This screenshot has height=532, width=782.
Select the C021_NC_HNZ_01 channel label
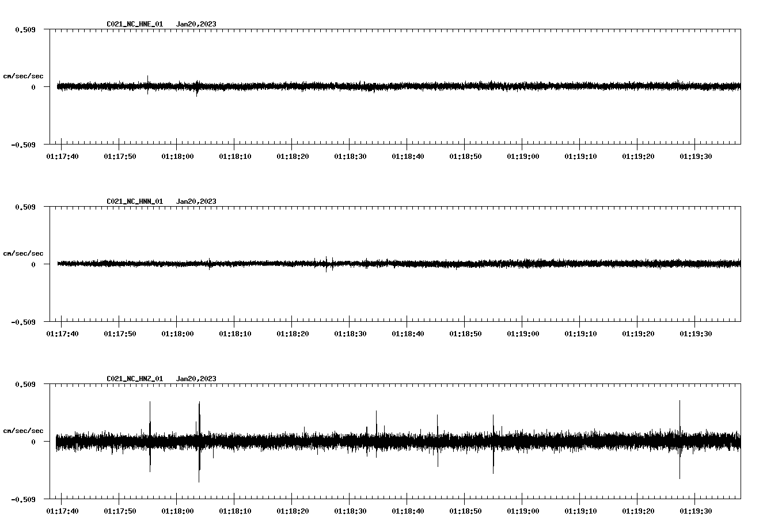click(134, 379)
